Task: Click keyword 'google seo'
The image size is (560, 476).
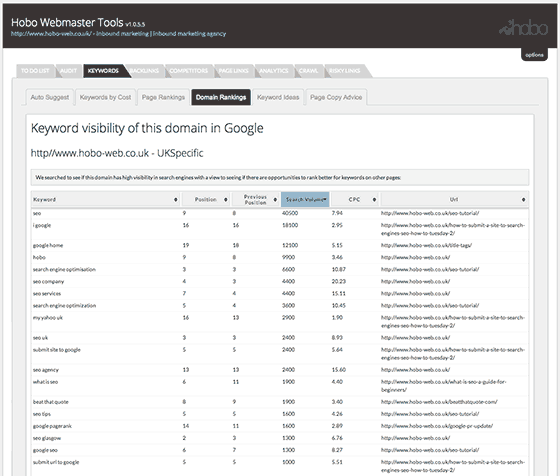Action: [45, 450]
